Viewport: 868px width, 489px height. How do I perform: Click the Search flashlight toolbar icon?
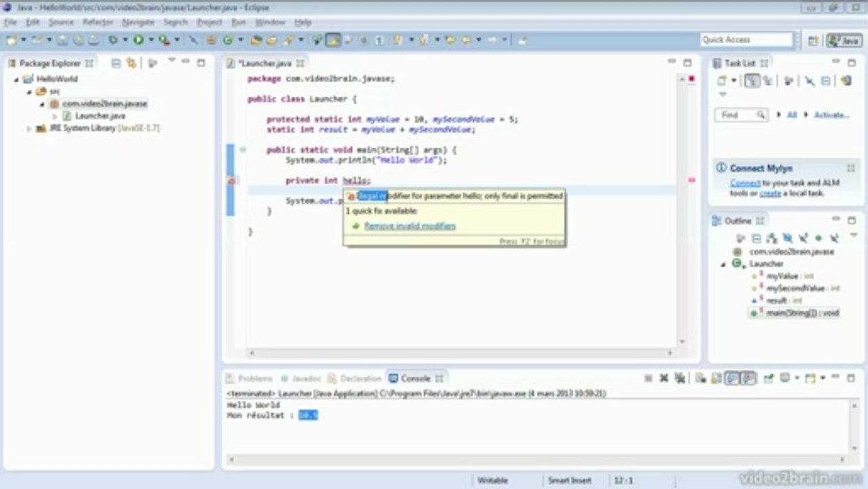tap(288, 41)
